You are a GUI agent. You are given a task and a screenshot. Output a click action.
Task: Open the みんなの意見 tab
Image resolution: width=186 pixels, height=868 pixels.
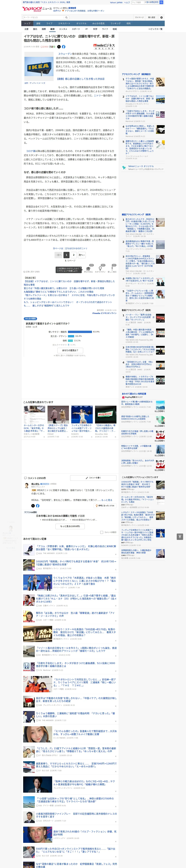click(x=98, y=24)
